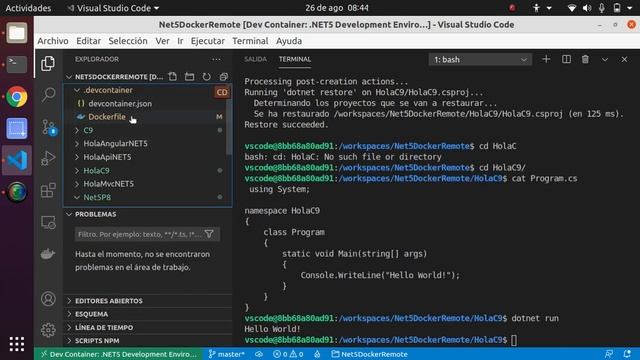Image resolution: width=640 pixels, height=360 pixels.
Task: Switch to the TERMINAL panel tab
Action: click(x=295, y=59)
